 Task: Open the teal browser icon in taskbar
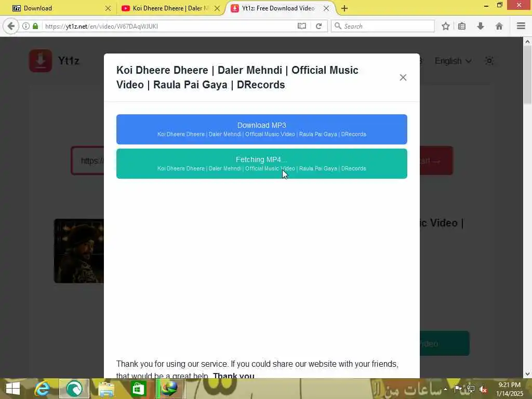[74, 389]
